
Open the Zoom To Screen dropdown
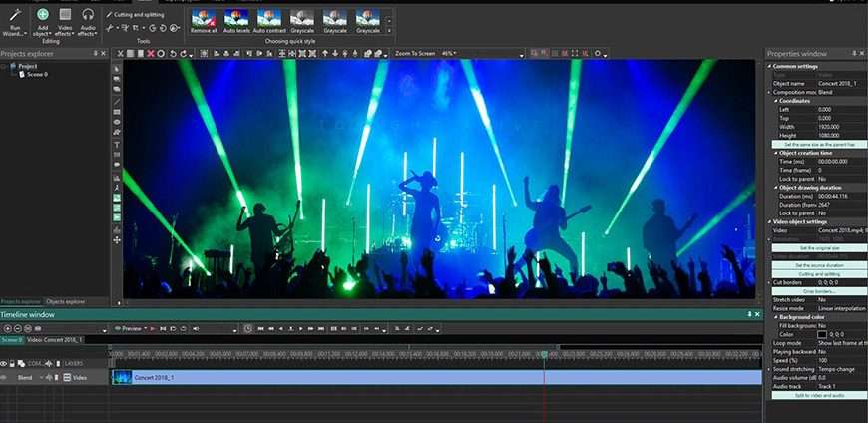point(418,53)
